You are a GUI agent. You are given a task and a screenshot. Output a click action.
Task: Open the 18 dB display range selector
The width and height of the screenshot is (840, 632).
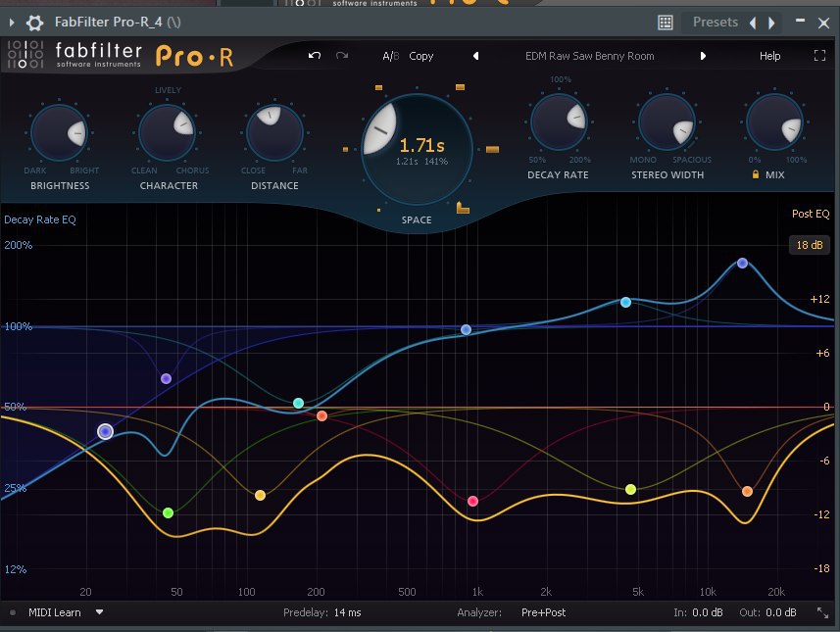(810, 245)
